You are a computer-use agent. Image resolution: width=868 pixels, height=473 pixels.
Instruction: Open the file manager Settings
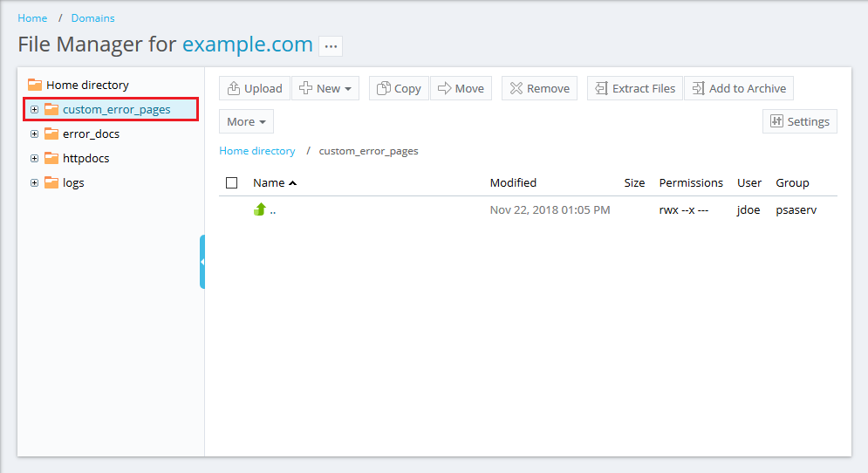tap(799, 121)
